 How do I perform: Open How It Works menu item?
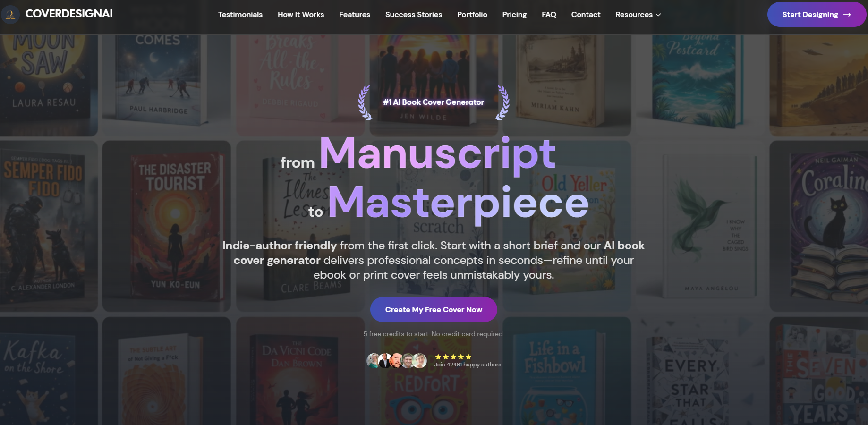pos(301,15)
